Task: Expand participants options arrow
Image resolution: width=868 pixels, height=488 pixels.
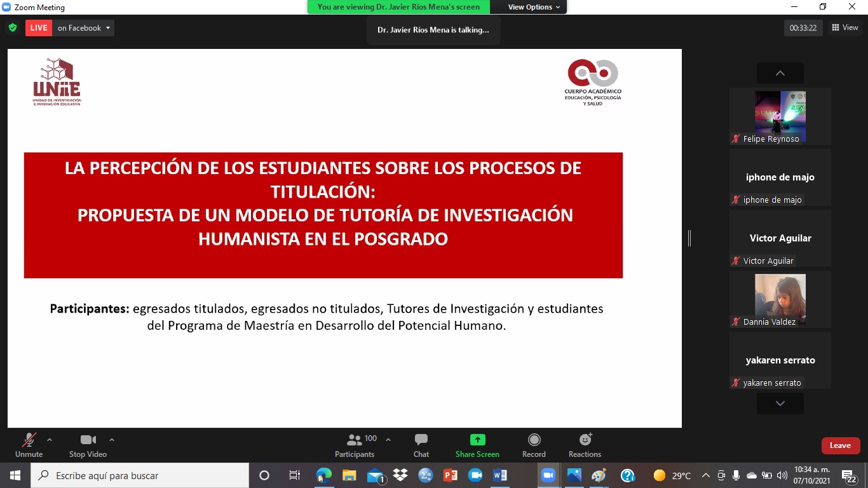Action: click(x=388, y=440)
